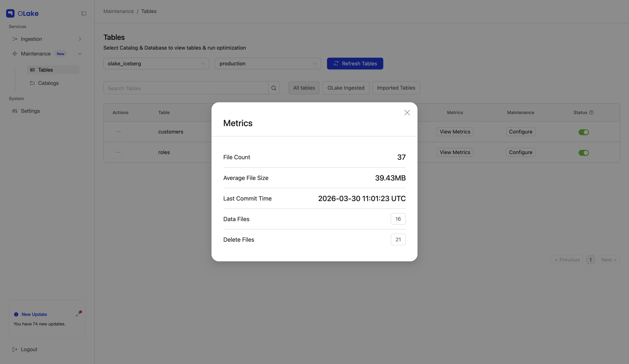Disable the status toggle for roles table
The width and height of the screenshot is (629, 364).
(x=584, y=153)
